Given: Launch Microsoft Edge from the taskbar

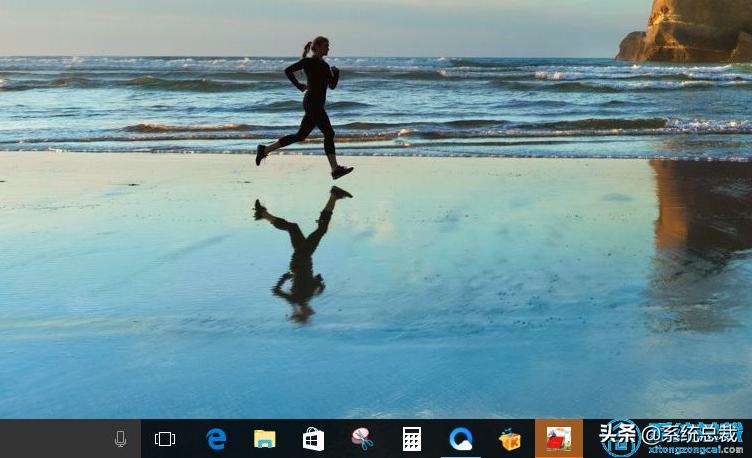Looking at the screenshot, I should (216, 439).
